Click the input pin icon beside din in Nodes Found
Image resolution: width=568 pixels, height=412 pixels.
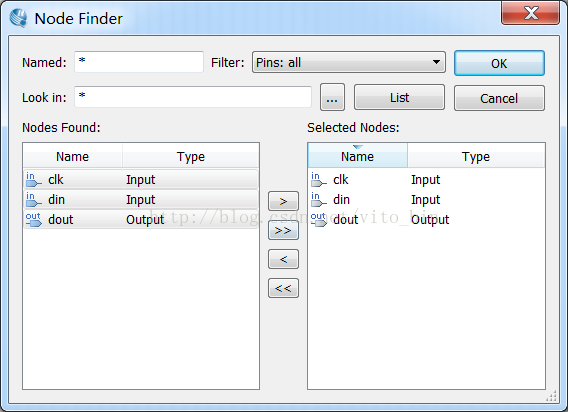(34, 200)
